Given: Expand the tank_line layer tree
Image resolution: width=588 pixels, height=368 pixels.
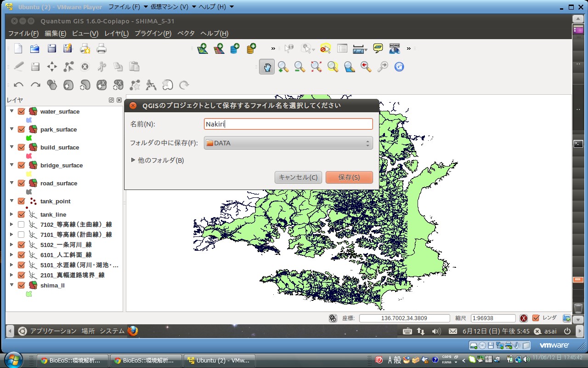Looking at the screenshot, I should click(11, 214).
